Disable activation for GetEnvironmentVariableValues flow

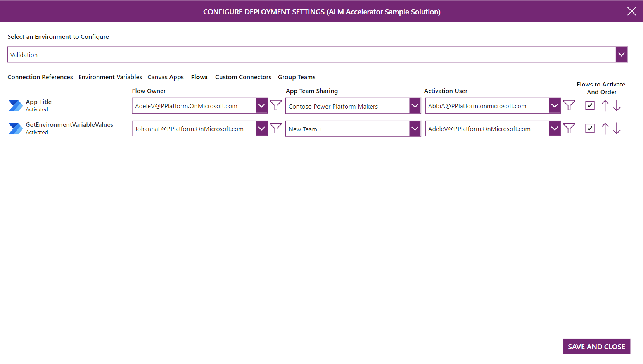click(589, 128)
